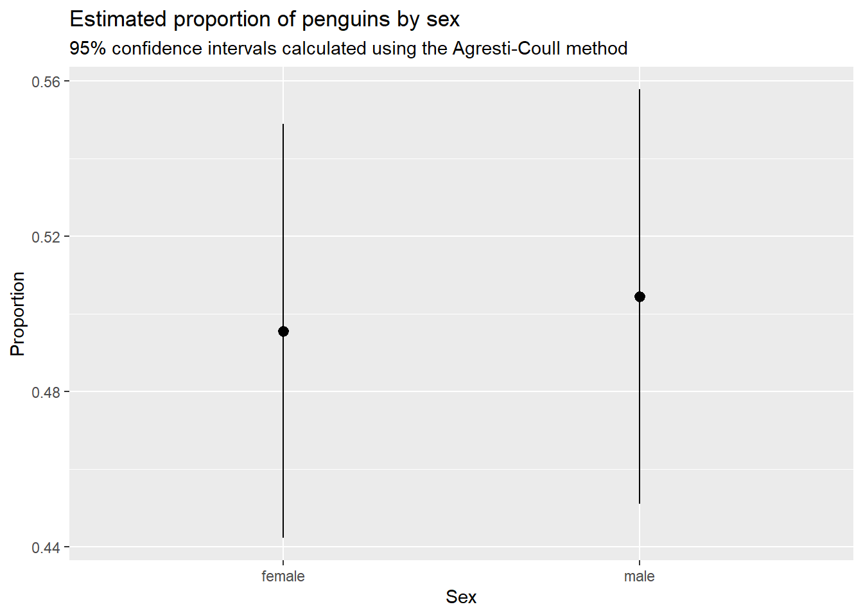Click the top end of the female interval
863x616 pixels.
pos(283,125)
